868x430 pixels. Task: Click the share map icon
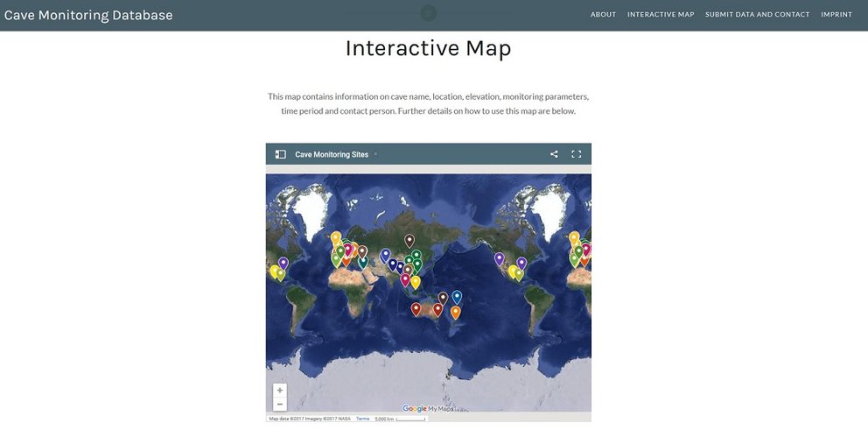[554, 155]
